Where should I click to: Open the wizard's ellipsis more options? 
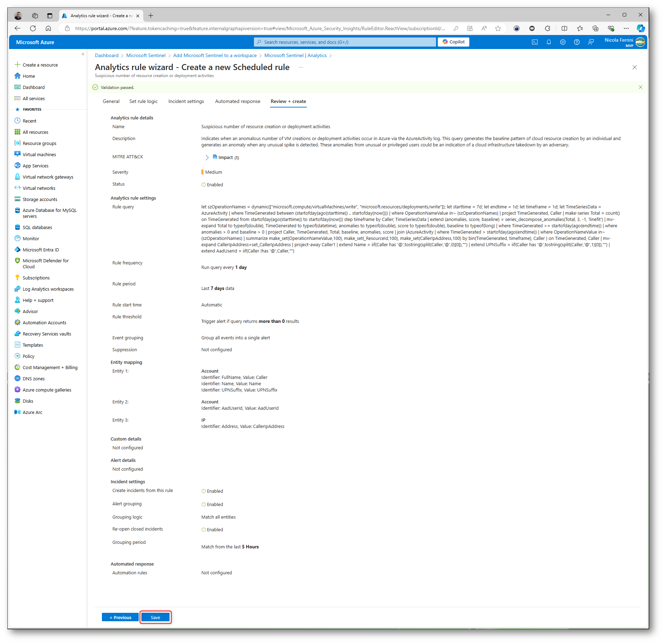tap(301, 67)
